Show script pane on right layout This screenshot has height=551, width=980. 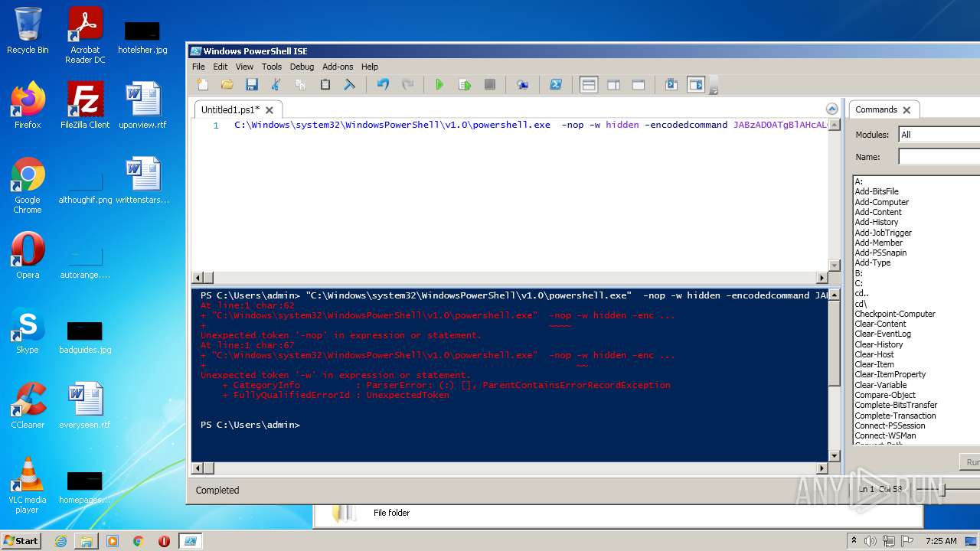[x=613, y=85]
